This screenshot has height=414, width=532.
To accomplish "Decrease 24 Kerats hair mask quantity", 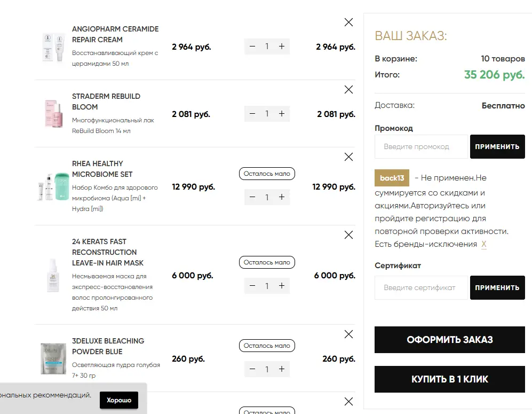I will tap(252, 286).
